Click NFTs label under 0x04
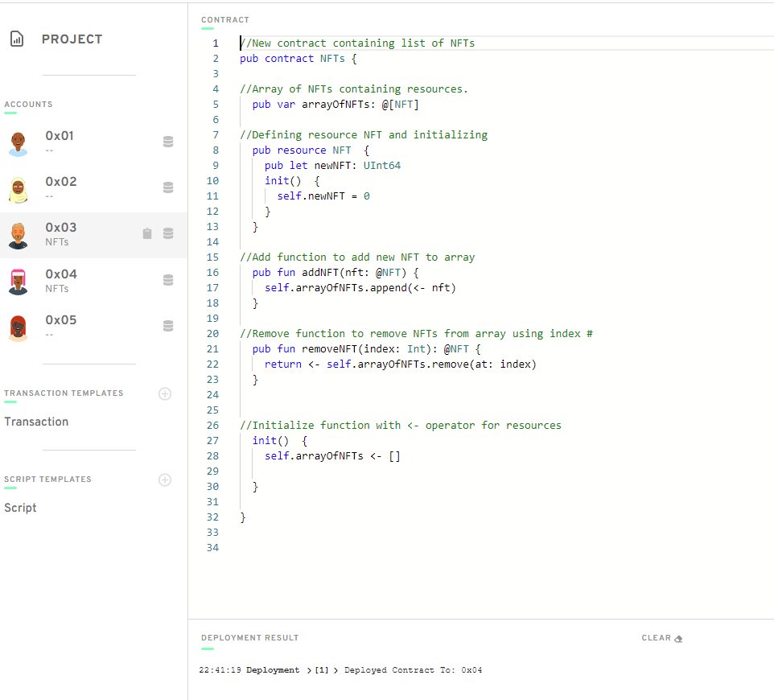The image size is (774, 700). pyautogui.click(x=57, y=288)
